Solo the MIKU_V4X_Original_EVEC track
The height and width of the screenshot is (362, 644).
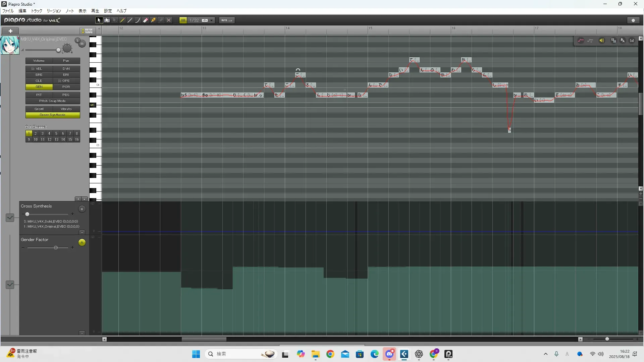coord(77,41)
